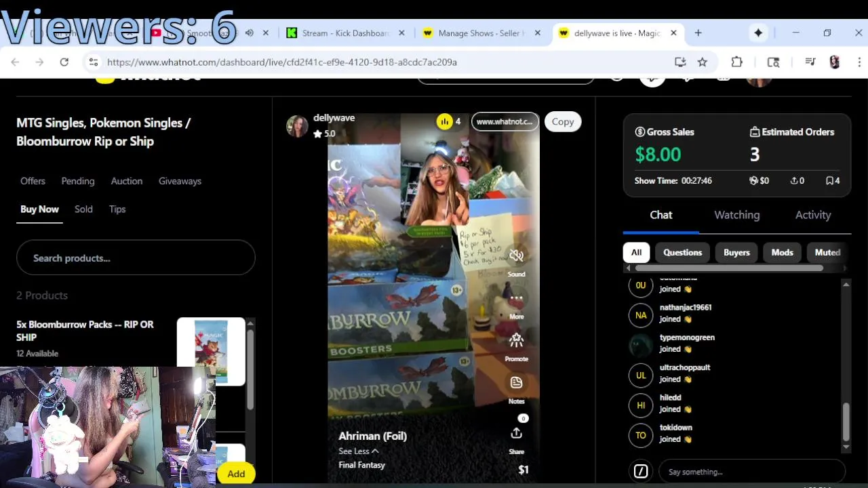Filter chat by Muted

(x=827, y=252)
